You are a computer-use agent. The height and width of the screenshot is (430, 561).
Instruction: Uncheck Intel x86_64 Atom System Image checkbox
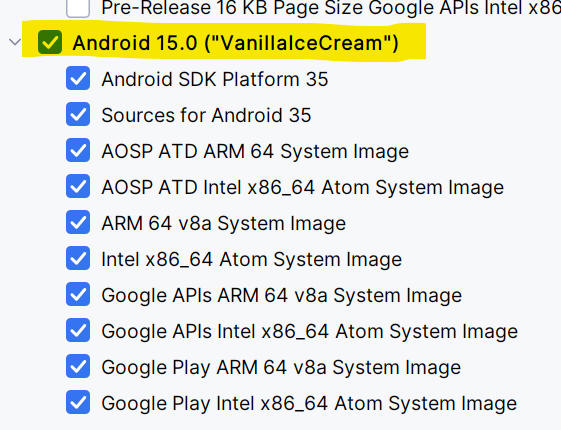point(78,258)
